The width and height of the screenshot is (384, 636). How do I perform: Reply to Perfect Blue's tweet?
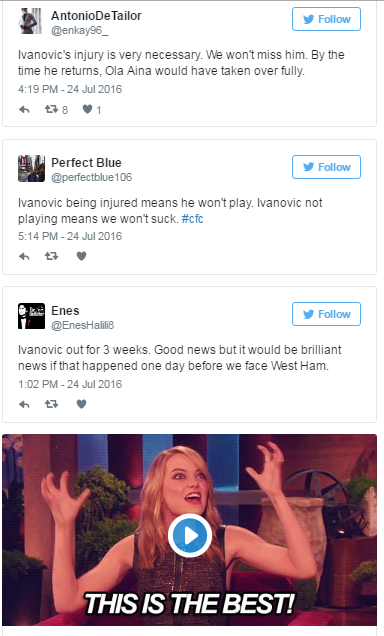pos(24,256)
